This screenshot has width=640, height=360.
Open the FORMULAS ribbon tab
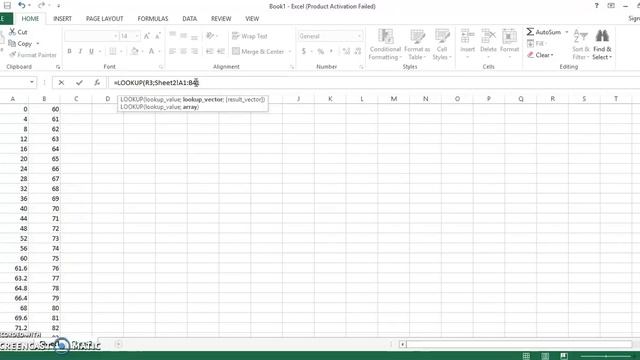(153, 19)
